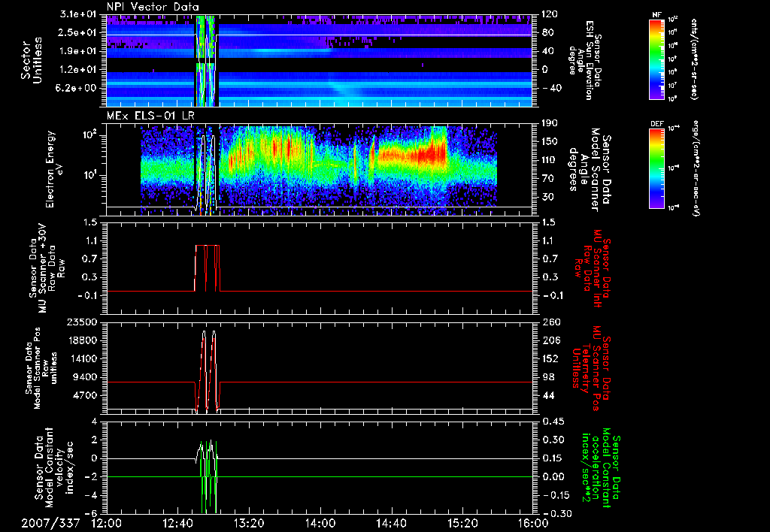Click the 14:00 time axis label
The image size is (770, 532).
[320, 523]
